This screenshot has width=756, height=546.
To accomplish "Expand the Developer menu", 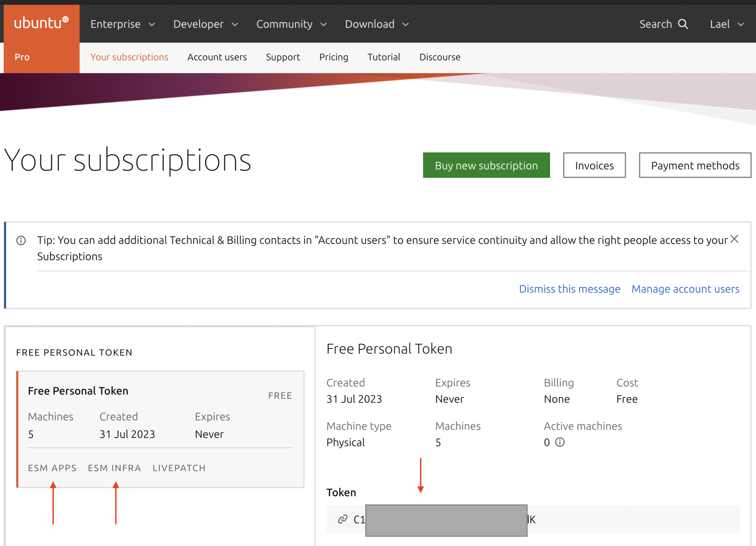I will (x=206, y=24).
